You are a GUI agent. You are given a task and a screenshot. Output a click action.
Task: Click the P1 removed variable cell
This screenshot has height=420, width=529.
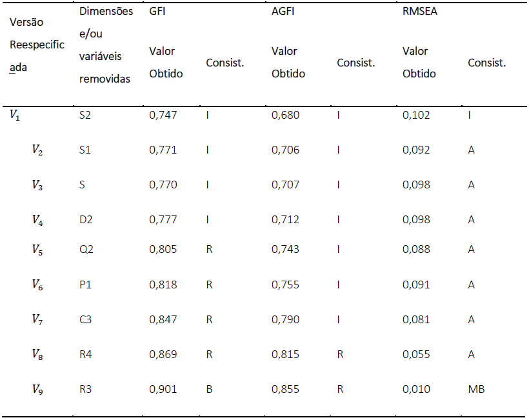[85, 285]
